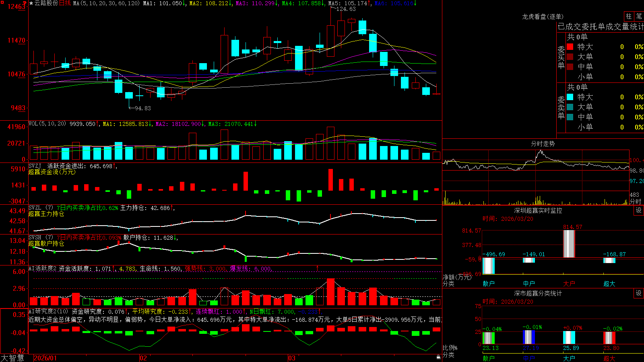This screenshot has width=644, height=362.
Task: Click the 散户 ratio bar labeled 23.13
Action: point(489,338)
